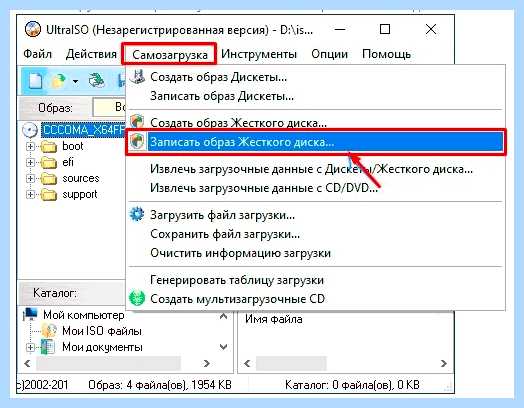The width and height of the screenshot is (524, 408).
Task: Click the right arrow of file list horizontal scrollbar
Action: tap(443, 363)
